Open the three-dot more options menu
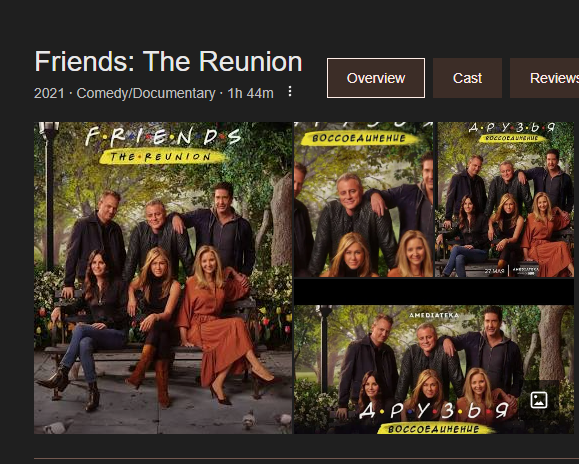 pos(290,91)
